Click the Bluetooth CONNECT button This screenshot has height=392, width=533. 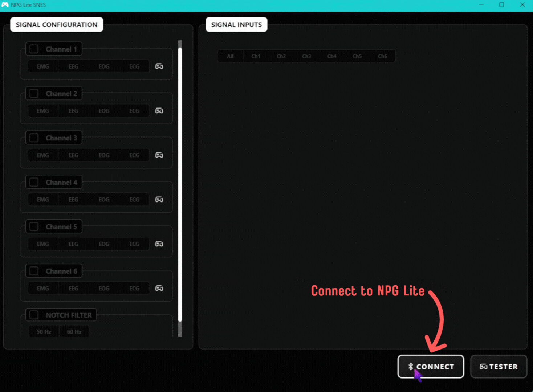[431, 367]
